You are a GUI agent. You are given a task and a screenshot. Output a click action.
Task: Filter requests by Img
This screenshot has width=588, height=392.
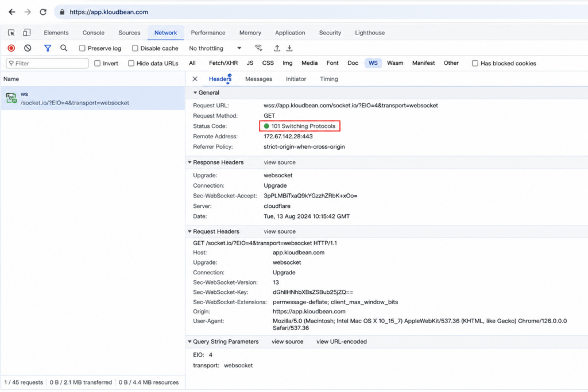point(288,63)
